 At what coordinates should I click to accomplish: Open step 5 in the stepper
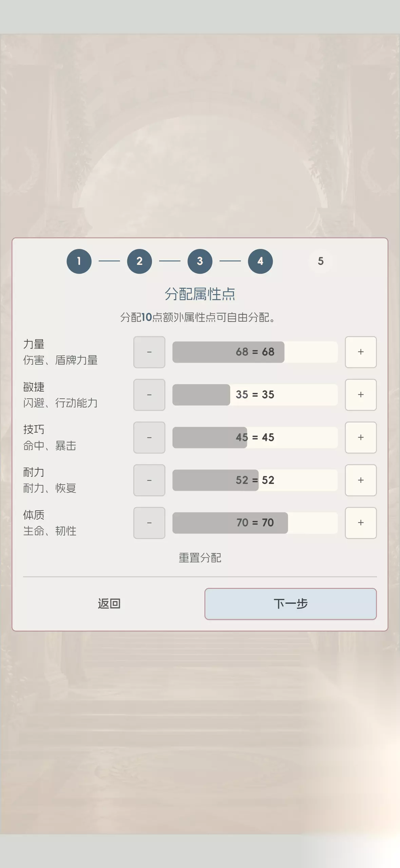click(321, 261)
